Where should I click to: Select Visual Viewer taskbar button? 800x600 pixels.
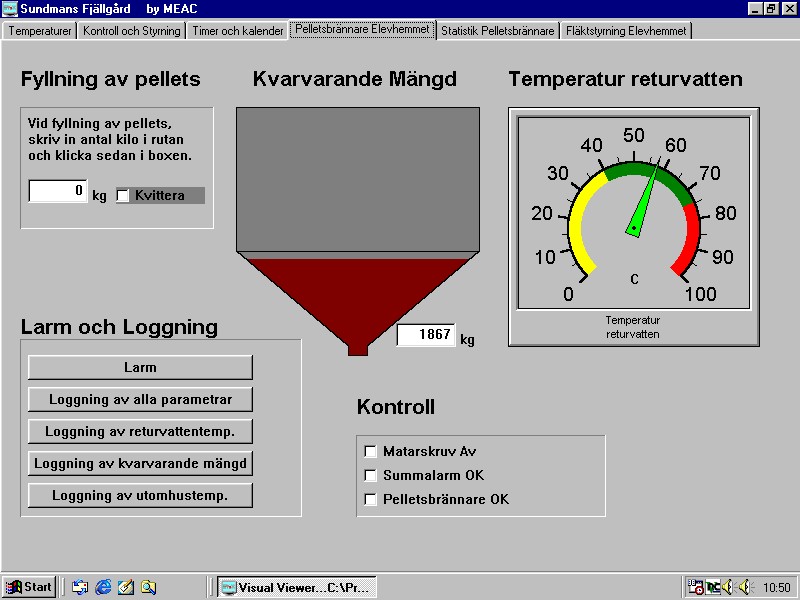(x=297, y=587)
